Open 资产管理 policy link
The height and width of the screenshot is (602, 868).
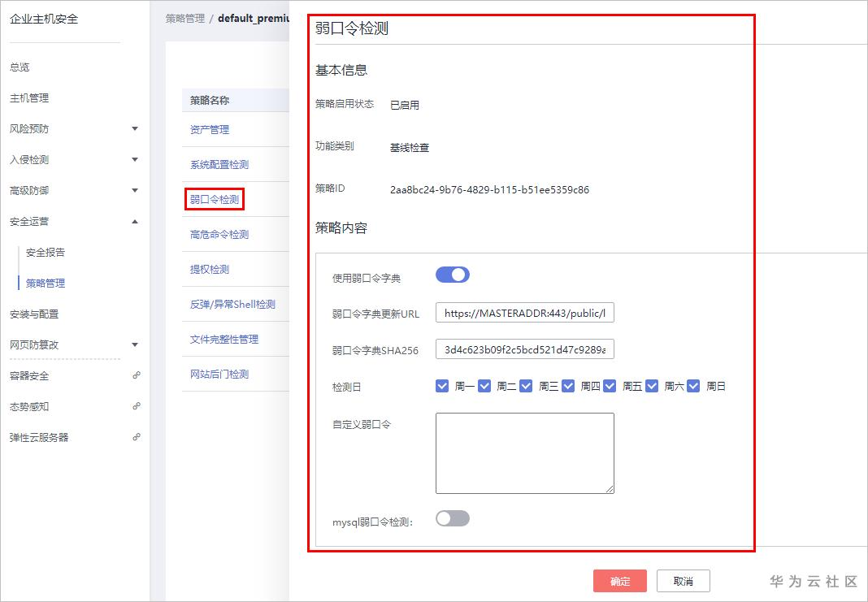point(209,129)
